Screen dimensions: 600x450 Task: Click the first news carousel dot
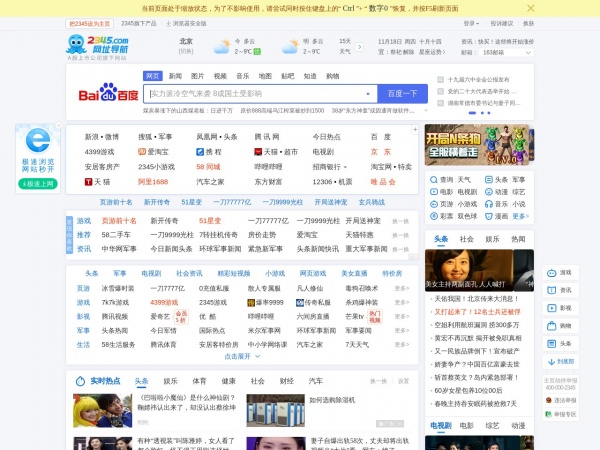(x=473, y=113)
